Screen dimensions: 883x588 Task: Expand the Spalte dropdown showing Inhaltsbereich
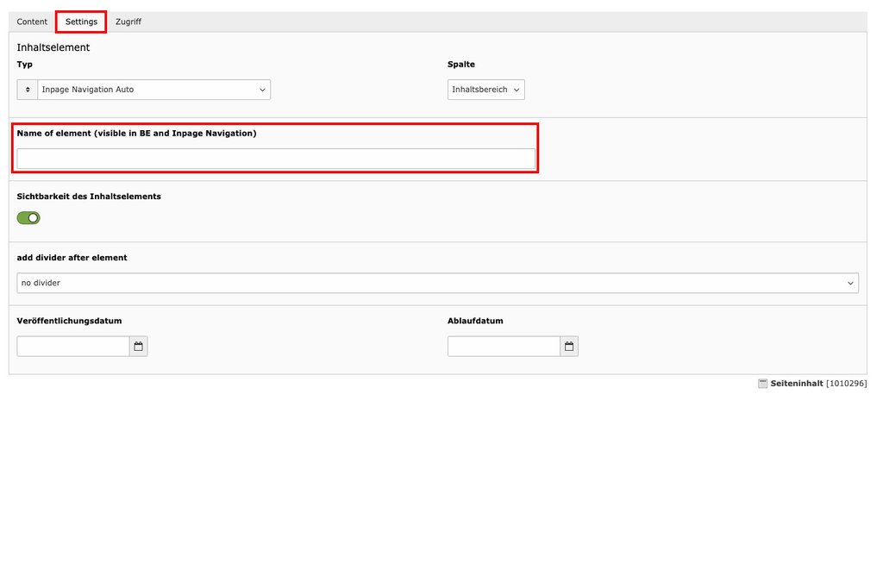[485, 90]
